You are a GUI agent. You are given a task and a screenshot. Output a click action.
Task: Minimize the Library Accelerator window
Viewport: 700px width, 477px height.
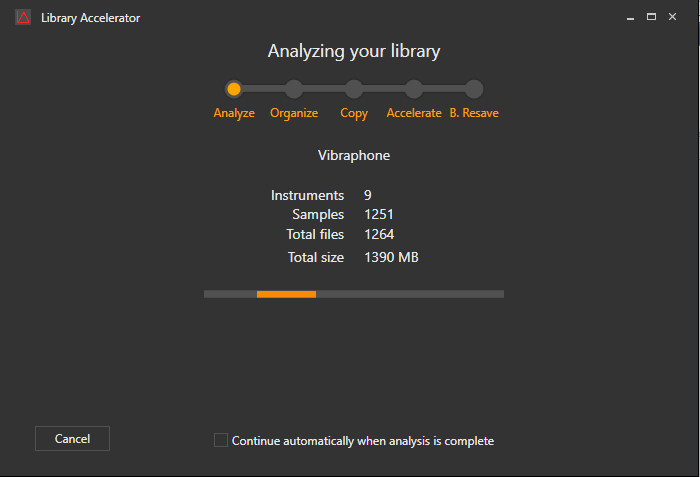point(630,17)
